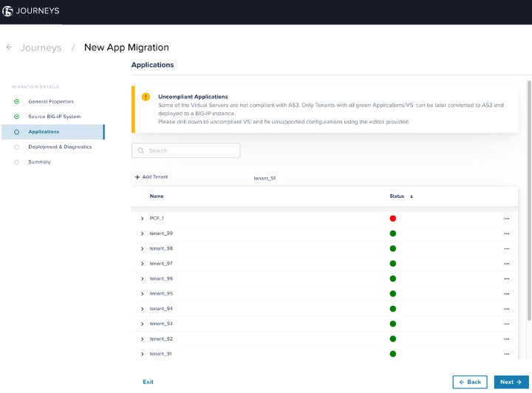Click the yellow warning icon in alert
Viewport: 532px width, 393px height.
click(146, 97)
